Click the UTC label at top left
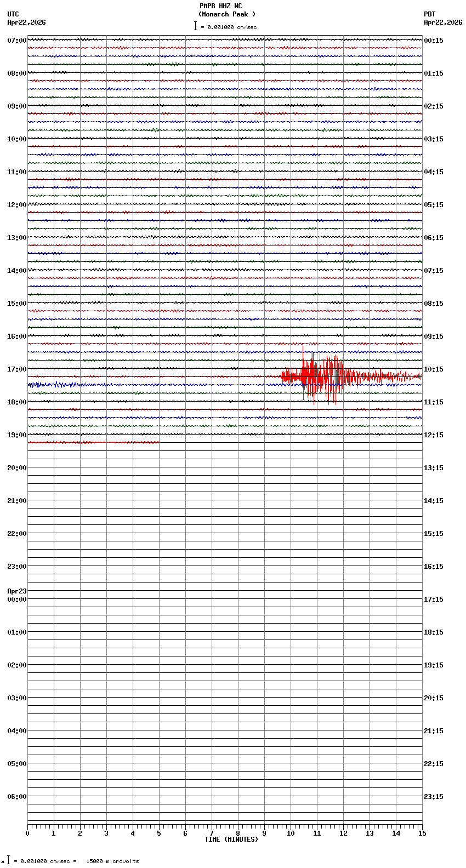This screenshot has width=466, height=868. pyautogui.click(x=13, y=14)
